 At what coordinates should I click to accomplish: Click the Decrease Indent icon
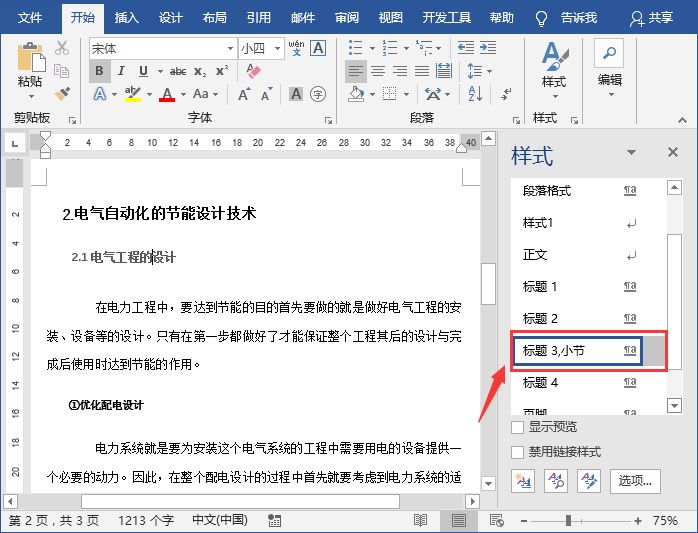pyautogui.click(x=466, y=48)
